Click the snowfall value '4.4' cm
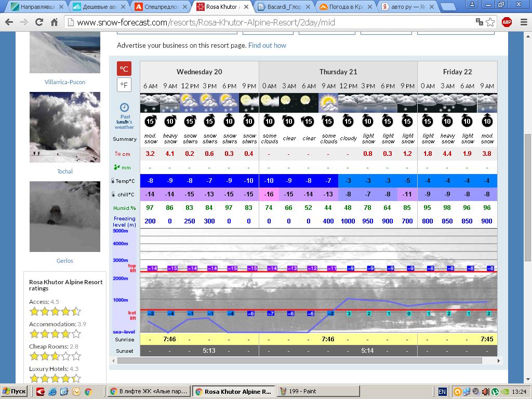 [x=447, y=154]
